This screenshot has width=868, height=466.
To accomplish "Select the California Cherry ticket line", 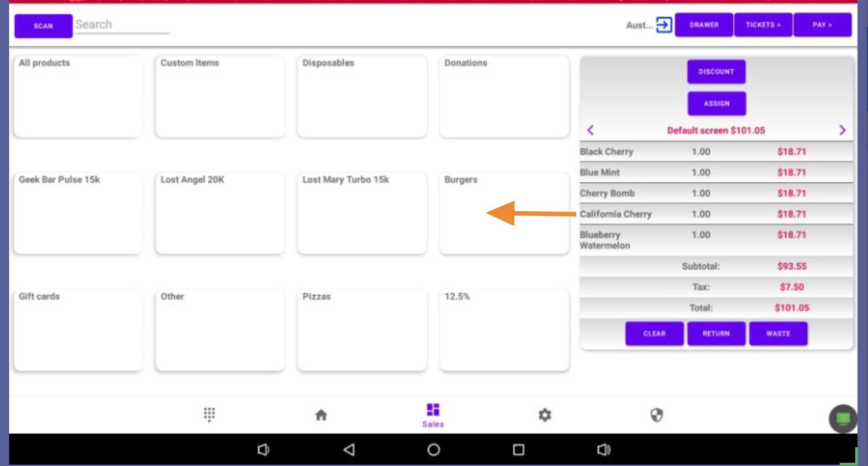I will tap(716, 214).
